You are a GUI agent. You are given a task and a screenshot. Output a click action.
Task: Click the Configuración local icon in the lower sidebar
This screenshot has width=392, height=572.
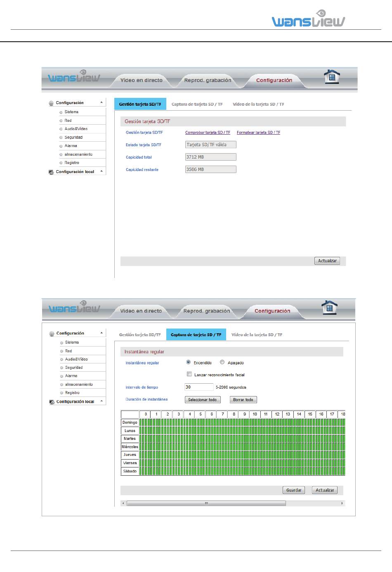(52, 402)
